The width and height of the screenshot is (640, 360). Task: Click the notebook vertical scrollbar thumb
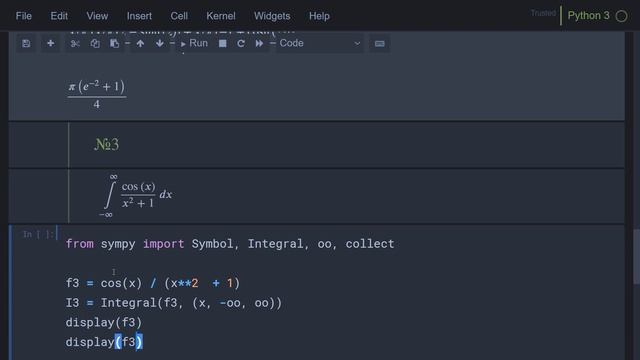click(x=636, y=257)
